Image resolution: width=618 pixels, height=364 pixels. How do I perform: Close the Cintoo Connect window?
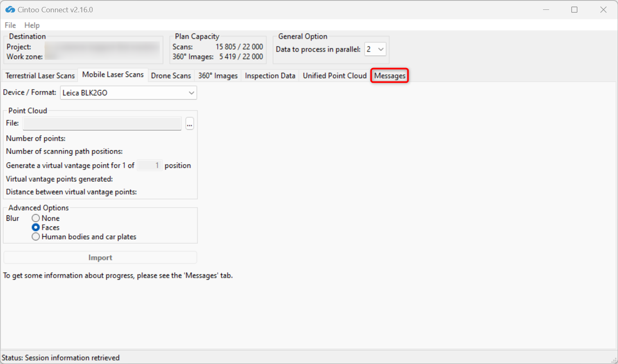pyautogui.click(x=603, y=9)
